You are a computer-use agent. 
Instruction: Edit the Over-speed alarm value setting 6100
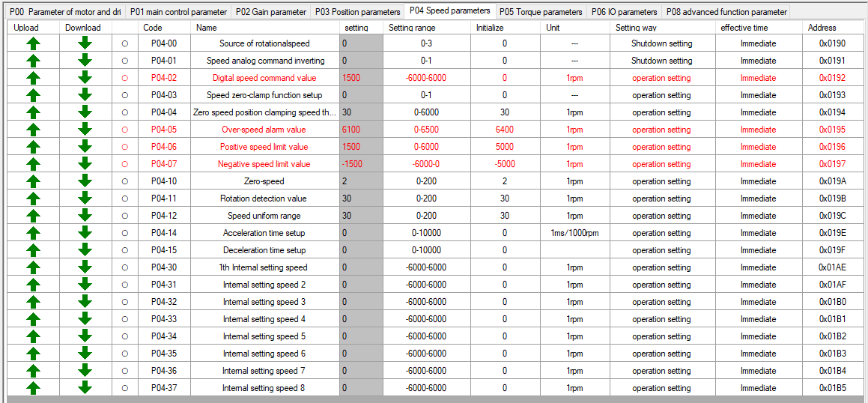click(361, 130)
